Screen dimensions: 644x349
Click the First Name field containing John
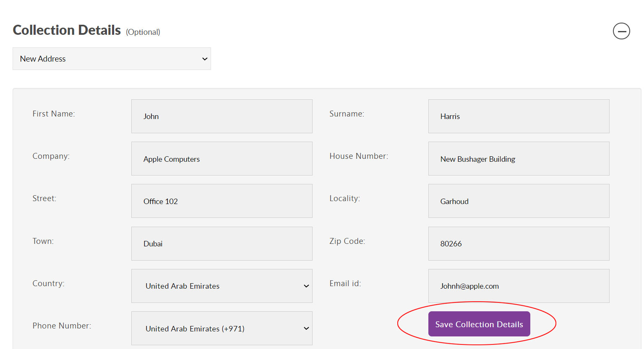click(222, 116)
